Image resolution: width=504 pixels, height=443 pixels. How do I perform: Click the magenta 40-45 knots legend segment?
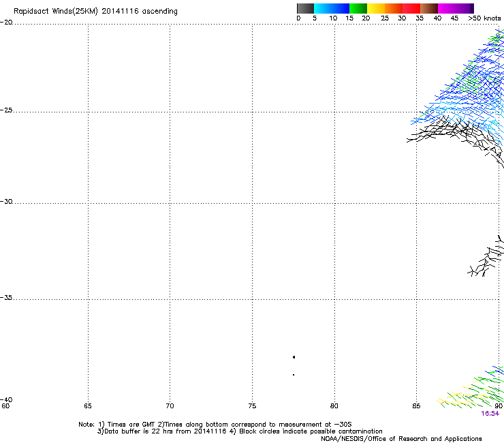pos(447,8)
